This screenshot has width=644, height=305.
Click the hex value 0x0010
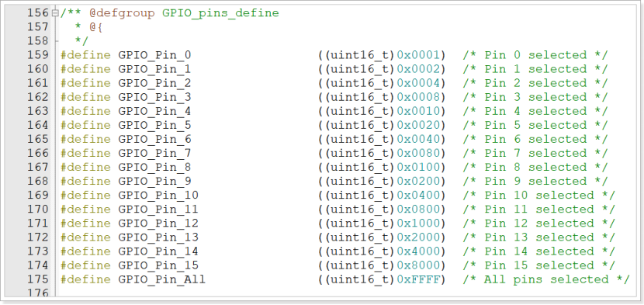418,111
